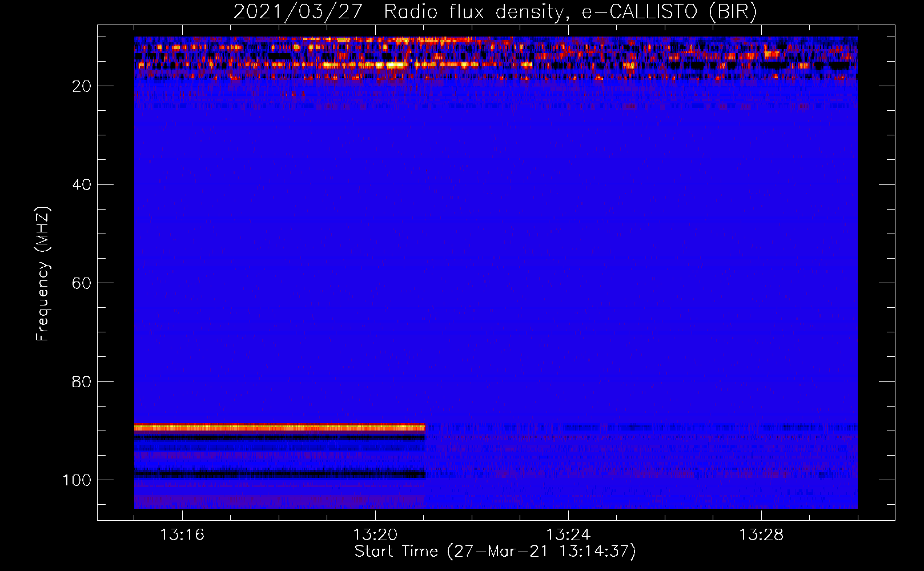Click the '20' frequency tick label
924x571 pixels.
[x=82, y=86]
